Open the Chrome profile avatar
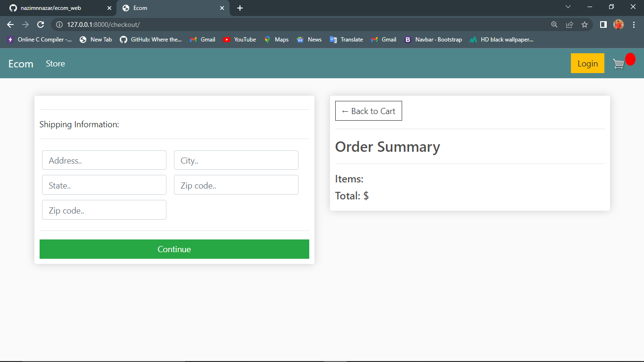Viewport: 644px width, 362px height. 619,25
